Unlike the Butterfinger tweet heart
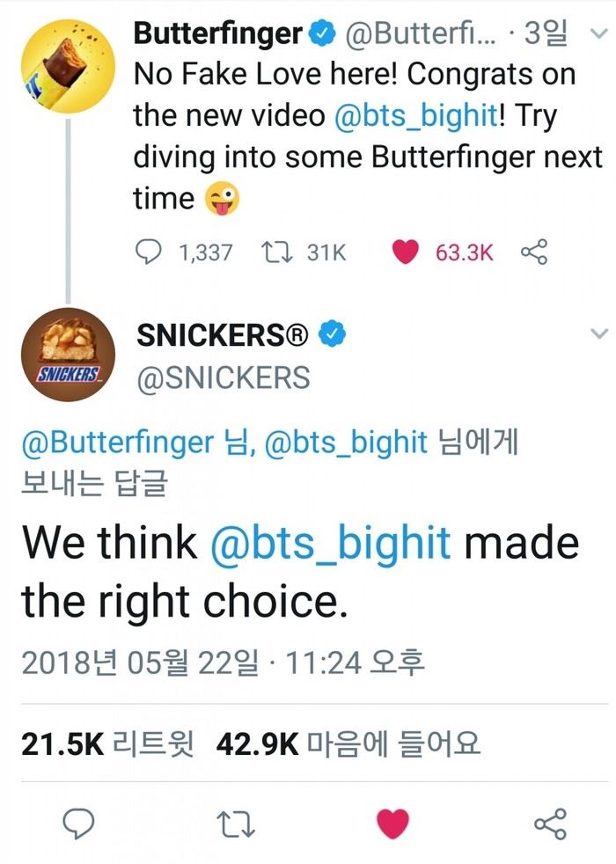Viewport: 616px width, 864px height. coord(405,253)
